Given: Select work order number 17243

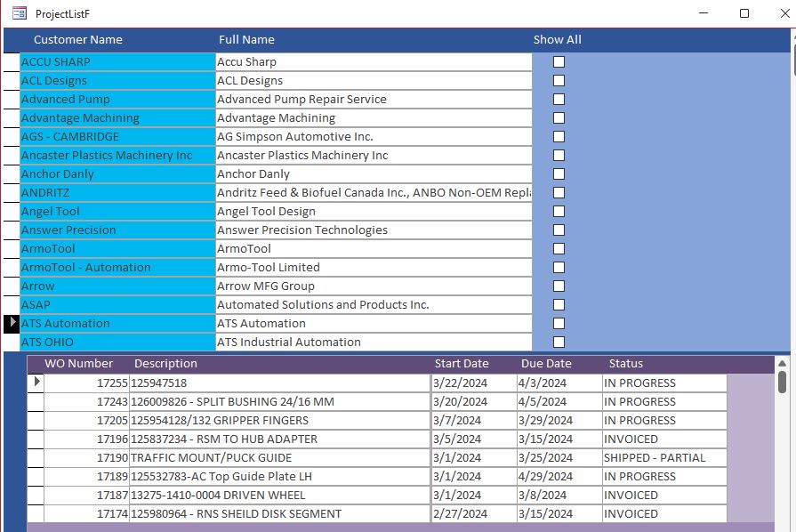Looking at the screenshot, I should (87, 401).
